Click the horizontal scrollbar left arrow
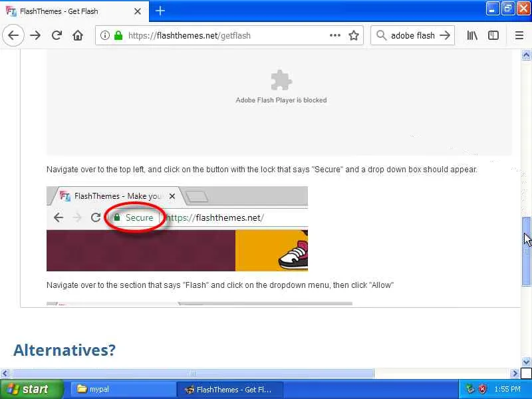This screenshot has height=399, width=532. pos(5,374)
